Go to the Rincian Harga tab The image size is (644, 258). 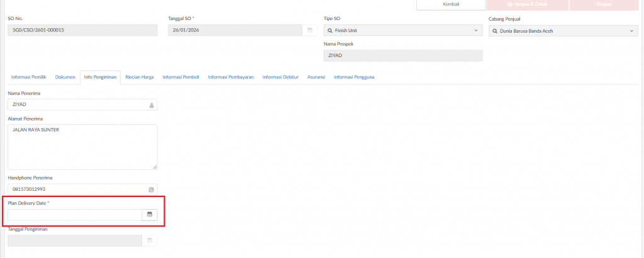140,77
